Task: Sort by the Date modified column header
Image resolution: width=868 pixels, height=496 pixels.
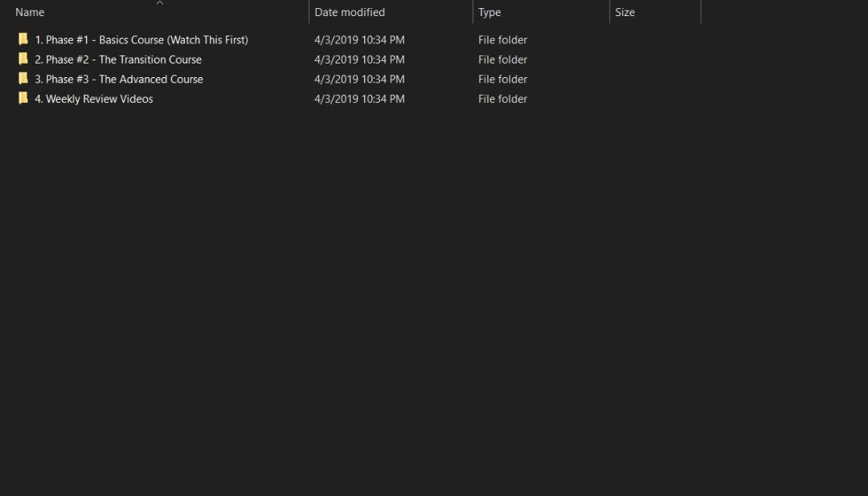Action: [x=350, y=12]
